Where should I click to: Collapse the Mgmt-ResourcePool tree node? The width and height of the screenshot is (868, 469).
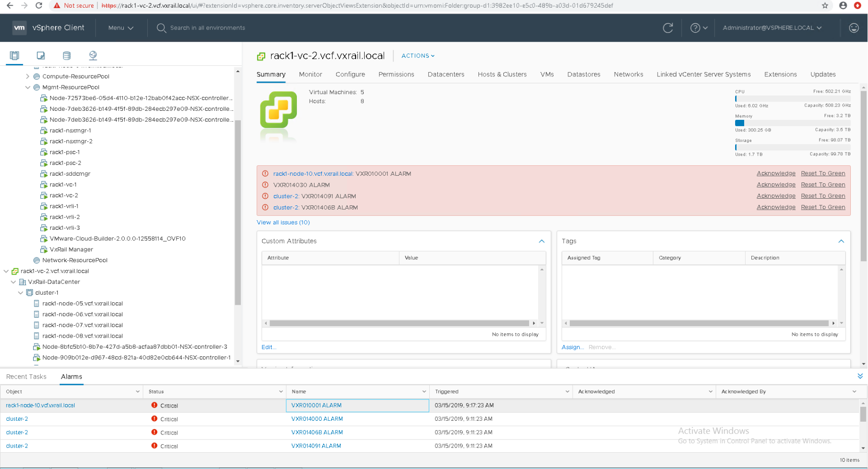(28, 87)
